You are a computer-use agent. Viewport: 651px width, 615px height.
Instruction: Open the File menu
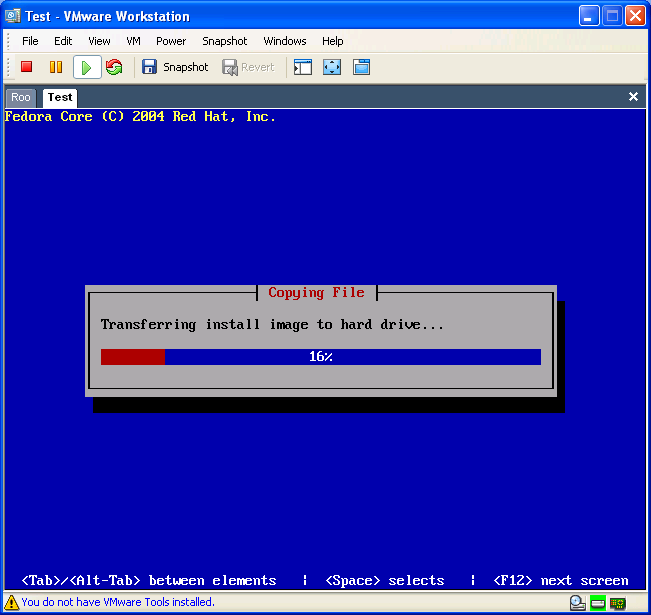pyautogui.click(x=30, y=41)
